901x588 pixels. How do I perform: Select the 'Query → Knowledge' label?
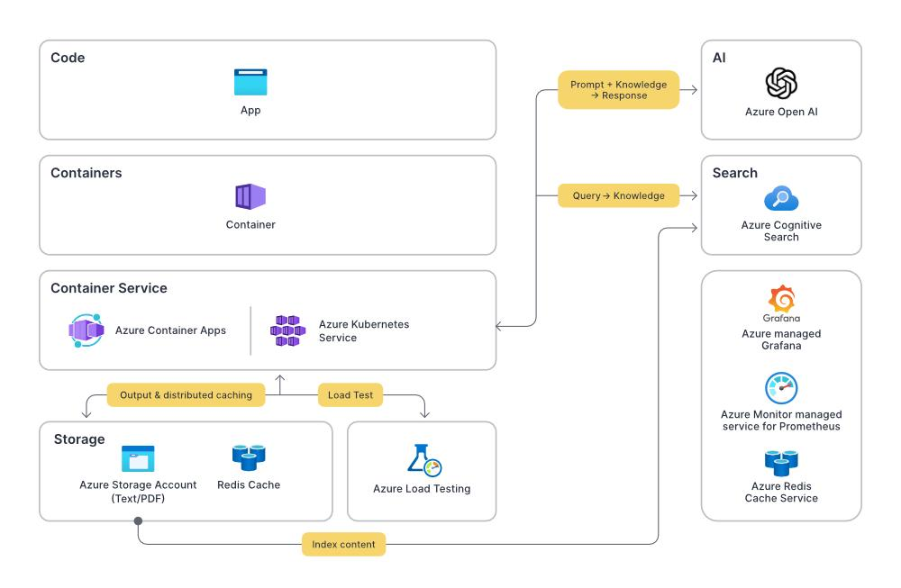click(619, 195)
